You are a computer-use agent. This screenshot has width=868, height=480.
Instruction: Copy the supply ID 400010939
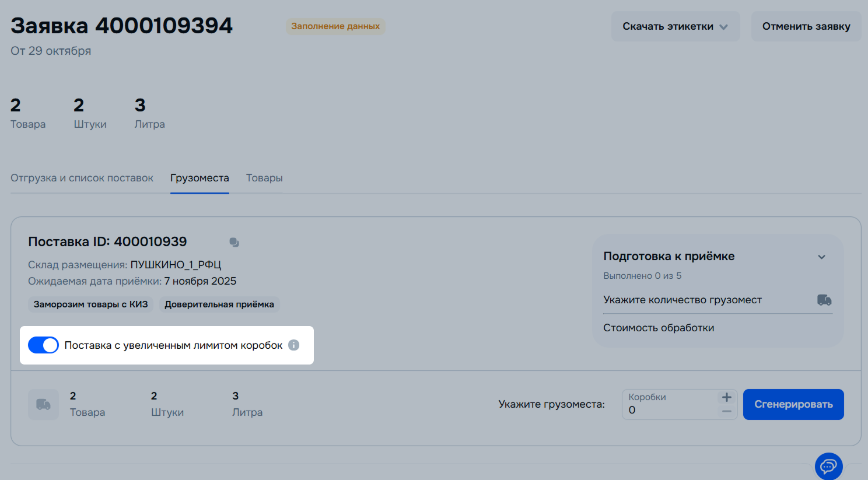[234, 242]
